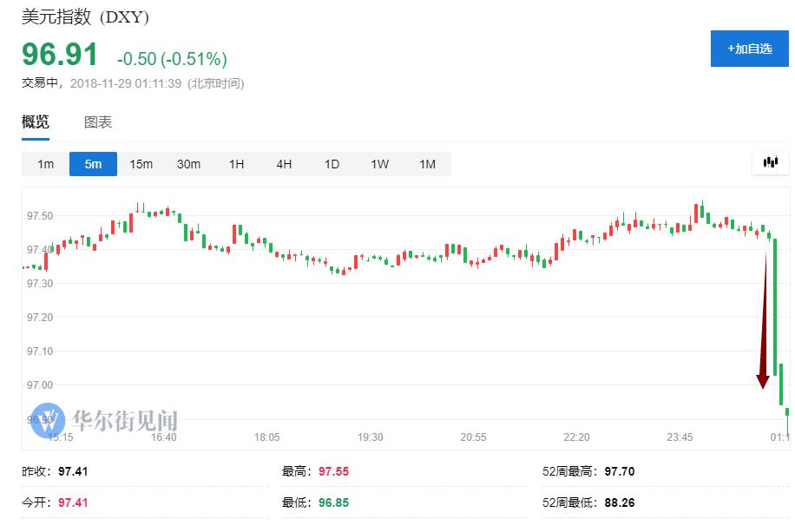Click the 最高 value 97.55

click(x=333, y=472)
